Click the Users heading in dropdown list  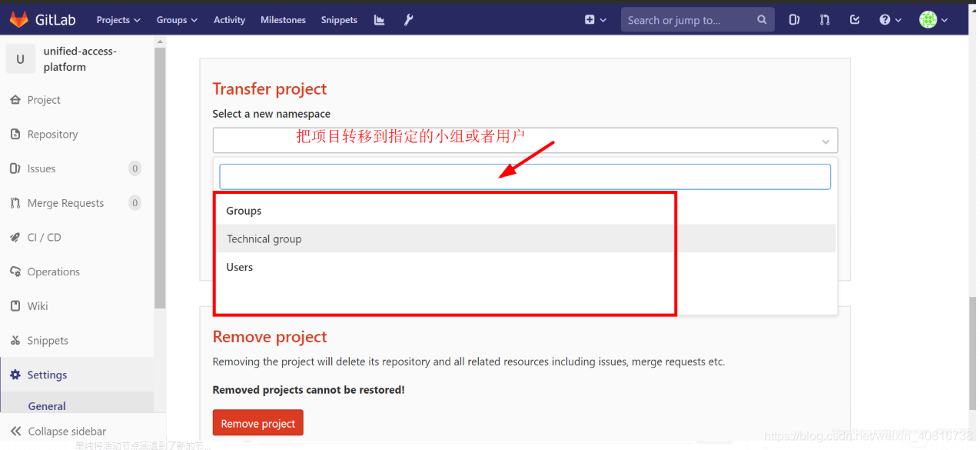(x=240, y=267)
